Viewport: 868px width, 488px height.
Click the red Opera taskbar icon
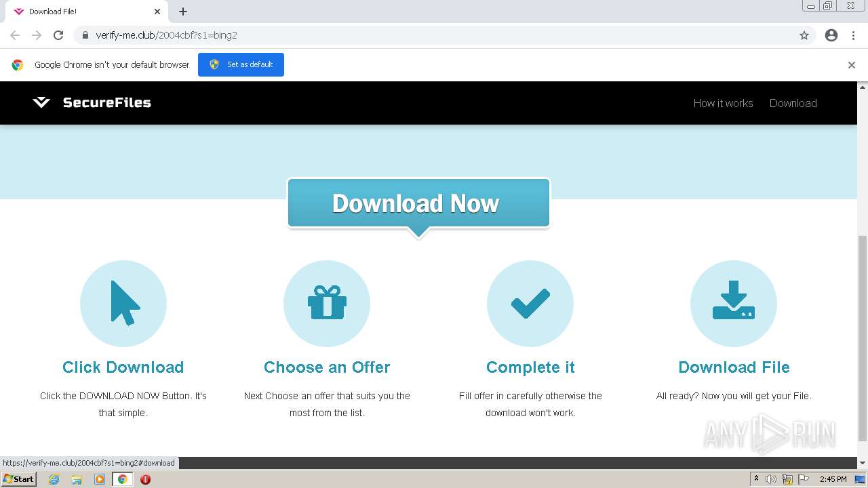145,479
